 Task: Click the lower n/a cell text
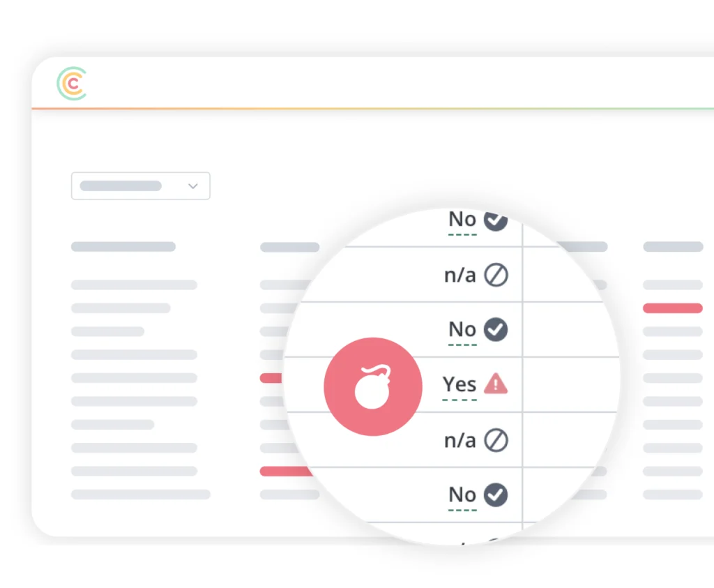460,440
